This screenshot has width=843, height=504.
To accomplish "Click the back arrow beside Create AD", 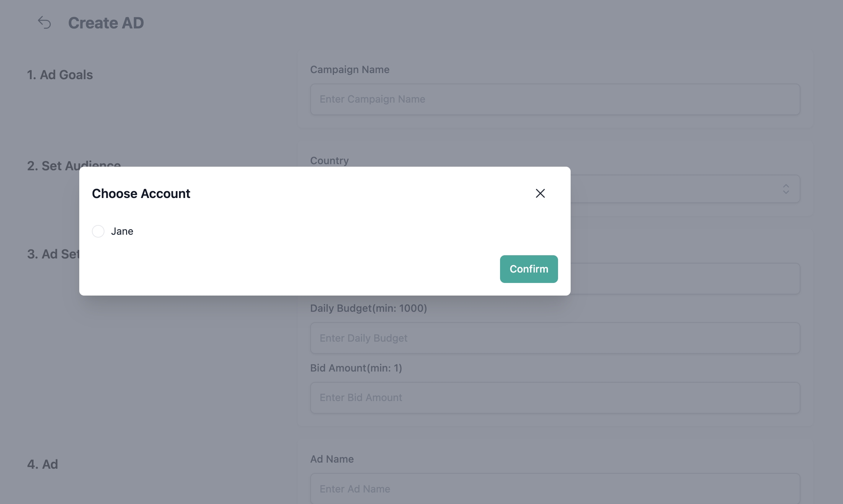I will click(x=45, y=23).
